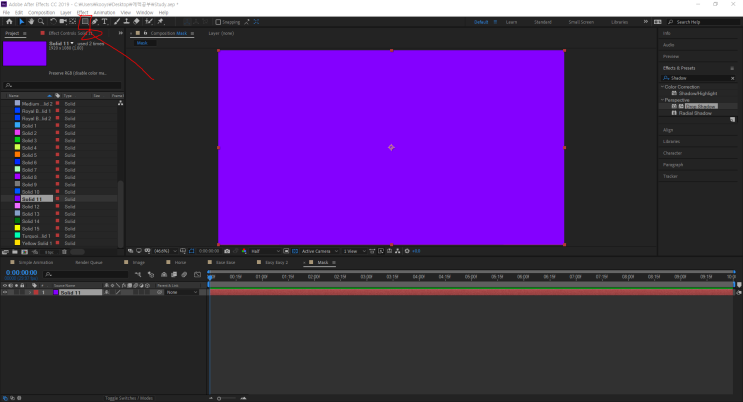Toggle Frame Blending enable in timeline
This screenshot has height=402, width=743.
pyautogui.click(x=174, y=274)
